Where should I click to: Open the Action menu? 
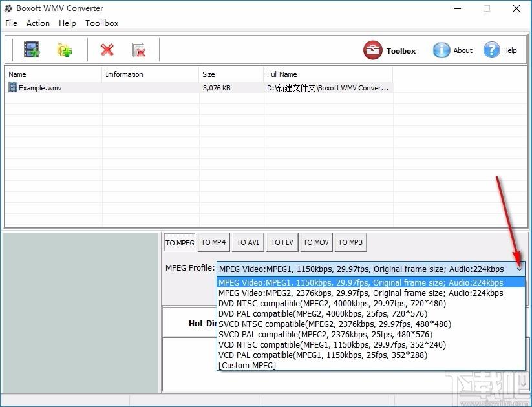tap(38, 23)
